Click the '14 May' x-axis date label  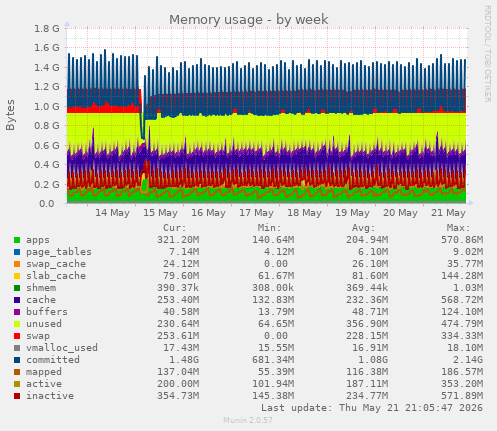click(x=112, y=213)
